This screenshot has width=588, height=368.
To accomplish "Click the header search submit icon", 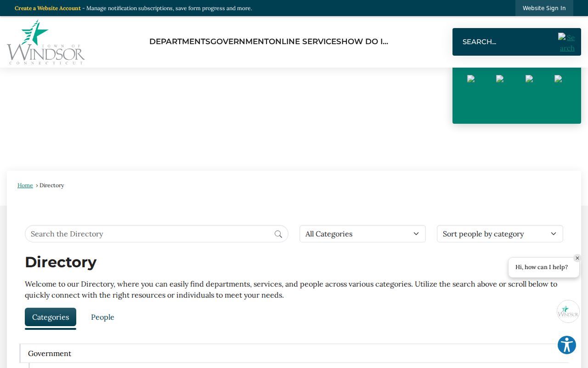I will click(x=567, y=42).
